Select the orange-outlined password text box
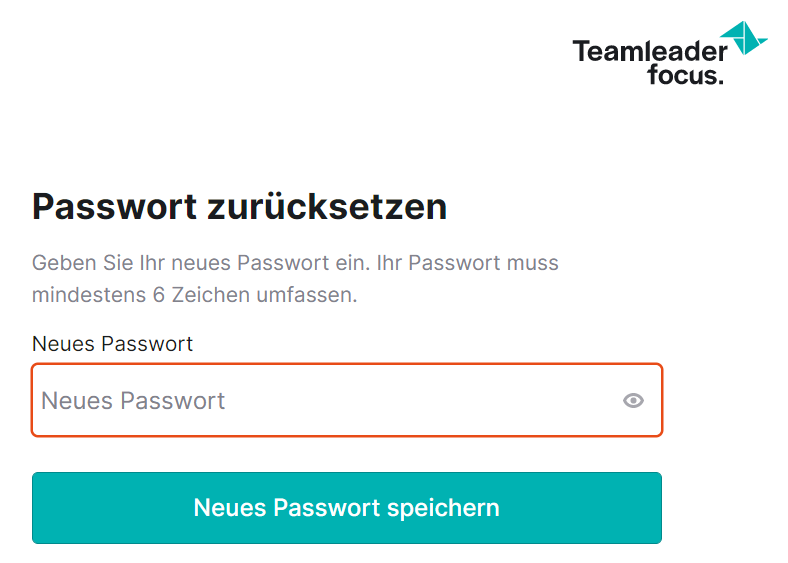The width and height of the screenshot is (788, 563). click(x=347, y=400)
